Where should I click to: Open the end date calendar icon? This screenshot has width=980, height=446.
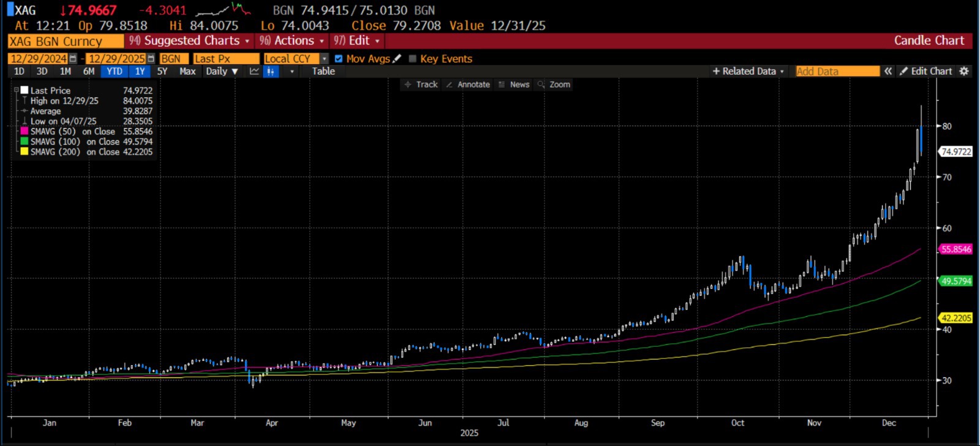tap(151, 59)
